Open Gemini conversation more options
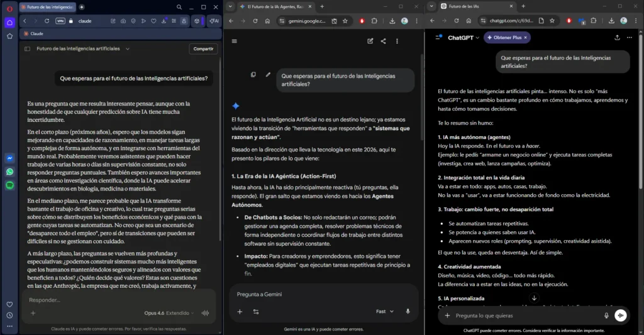This screenshot has height=335, width=644. (x=397, y=41)
